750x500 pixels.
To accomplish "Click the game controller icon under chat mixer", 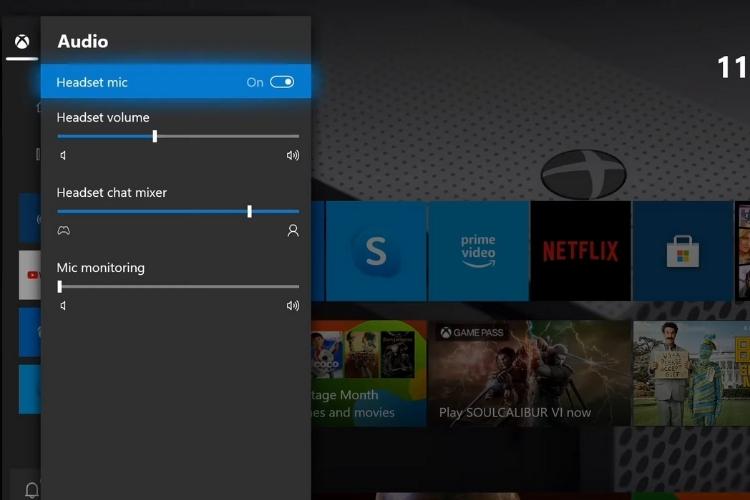I will 64,231.
